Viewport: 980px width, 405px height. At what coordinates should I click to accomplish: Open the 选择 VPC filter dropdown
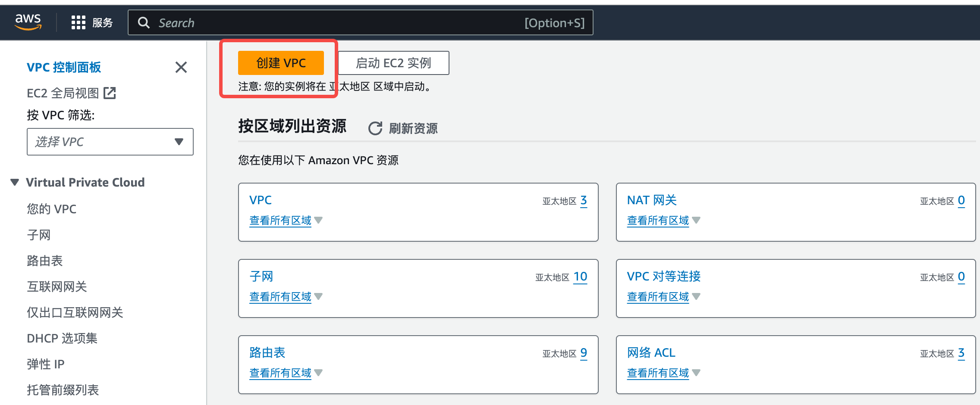point(110,142)
